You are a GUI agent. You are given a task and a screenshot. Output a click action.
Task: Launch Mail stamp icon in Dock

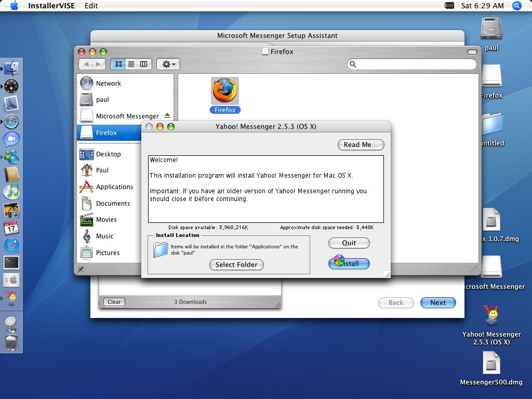[x=11, y=103]
